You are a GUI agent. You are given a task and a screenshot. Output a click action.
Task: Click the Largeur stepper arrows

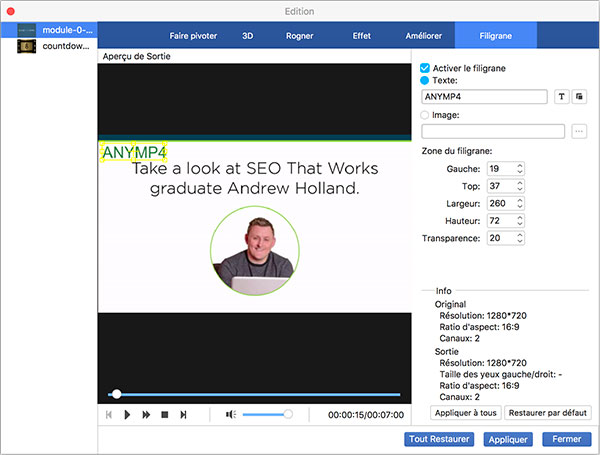point(520,203)
